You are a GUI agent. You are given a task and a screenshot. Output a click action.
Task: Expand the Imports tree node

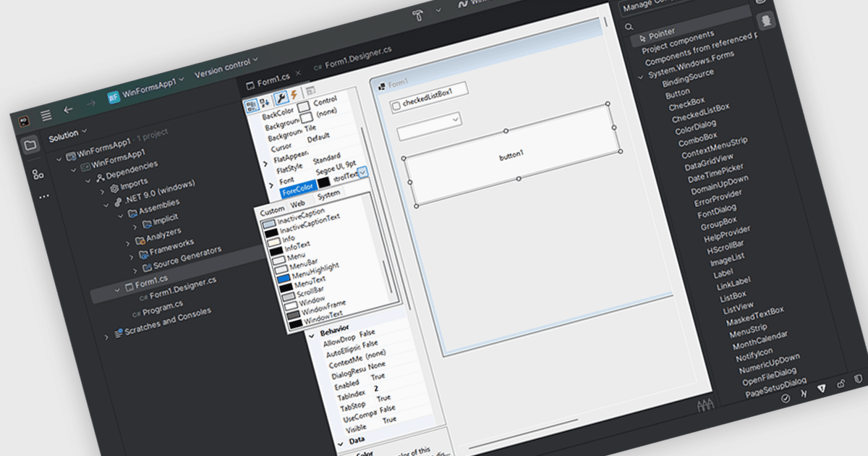point(104,191)
